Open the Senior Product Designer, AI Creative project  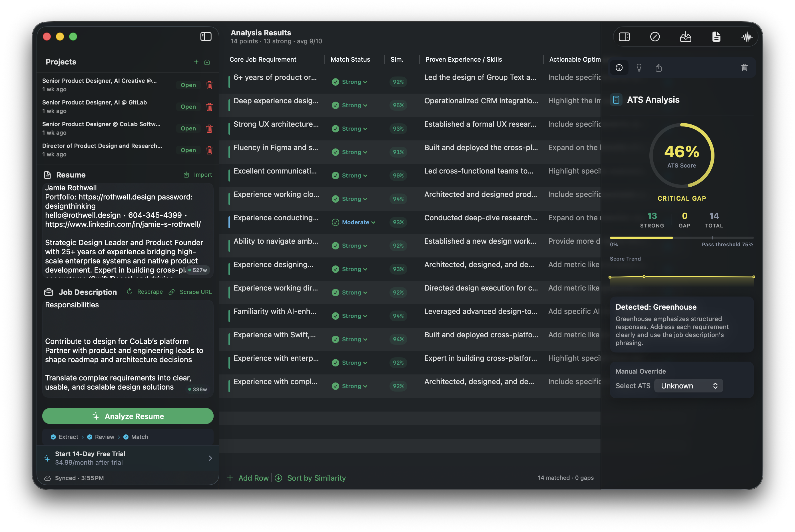coord(188,85)
